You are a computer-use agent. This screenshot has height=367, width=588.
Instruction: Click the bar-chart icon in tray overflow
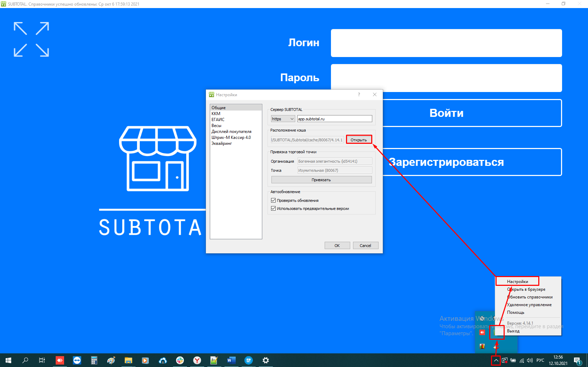pyautogui.click(x=482, y=346)
